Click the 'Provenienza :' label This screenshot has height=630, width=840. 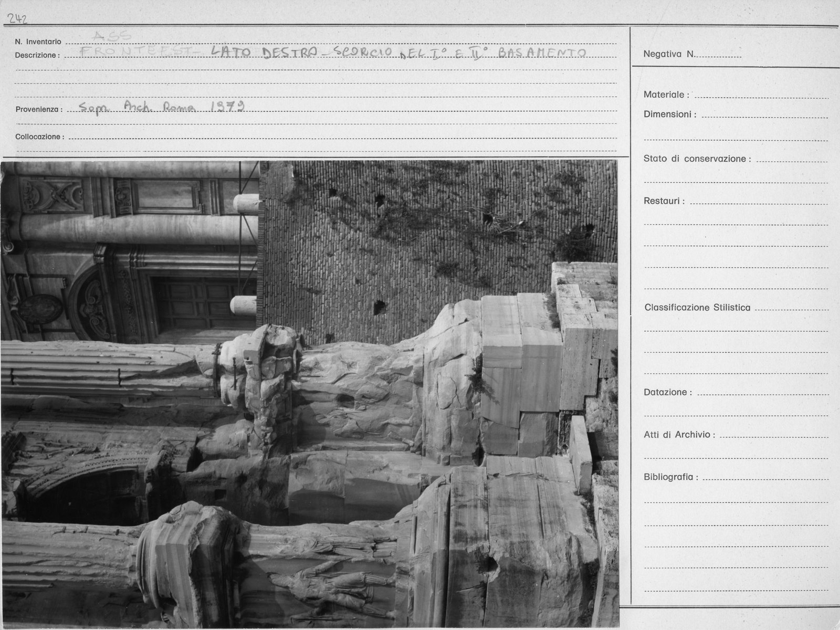39,110
